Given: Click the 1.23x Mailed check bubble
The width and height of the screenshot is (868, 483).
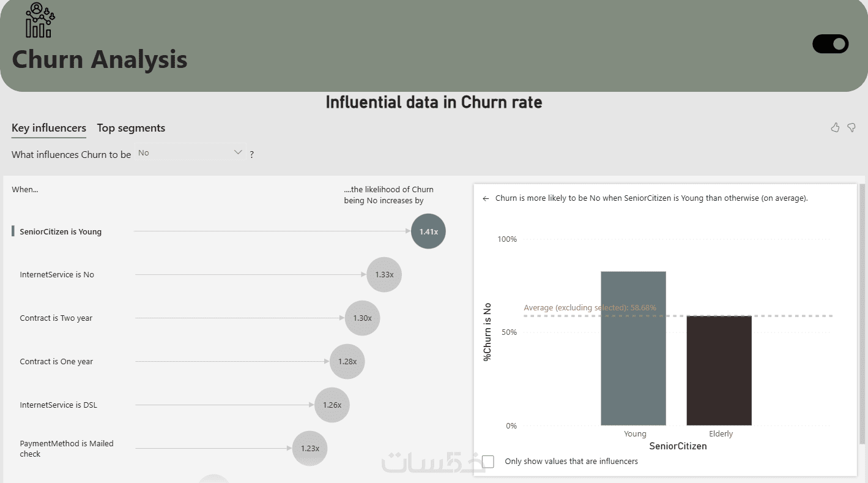Looking at the screenshot, I should (x=310, y=448).
